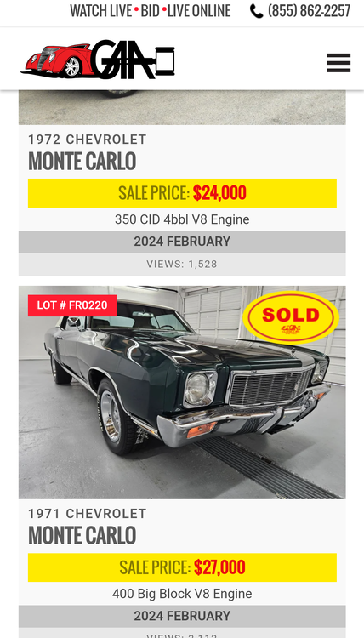The width and height of the screenshot is (364, 638).
Task: Click the 2024 FEBRUARY bar under the 1972 listing
Action: 182,242
